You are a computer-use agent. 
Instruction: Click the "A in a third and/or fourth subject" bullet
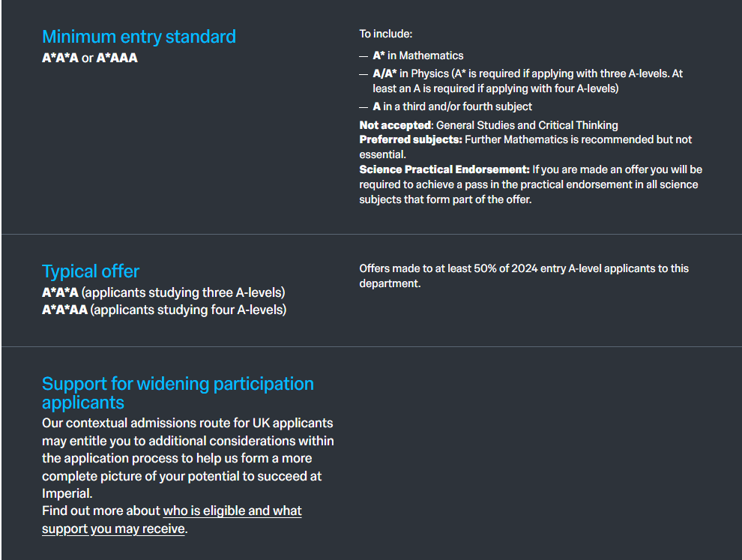pyautogui.click(x=453, y=106)
